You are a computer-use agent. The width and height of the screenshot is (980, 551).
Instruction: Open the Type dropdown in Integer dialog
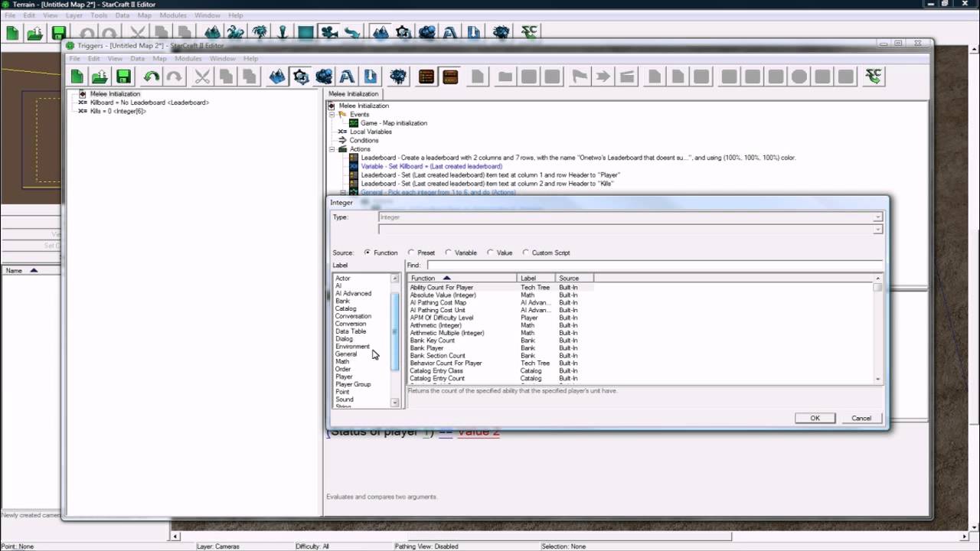click(x=877, y=217)
